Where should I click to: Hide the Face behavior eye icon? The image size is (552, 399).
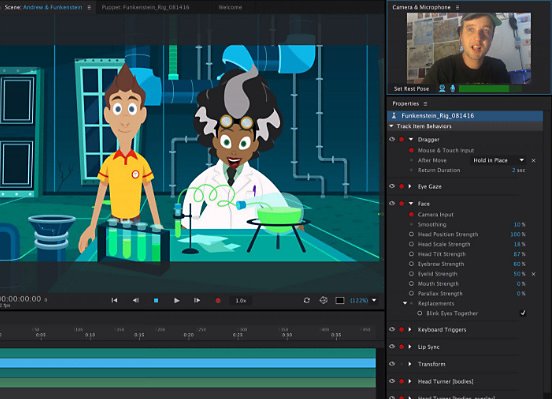coord(392,203)
